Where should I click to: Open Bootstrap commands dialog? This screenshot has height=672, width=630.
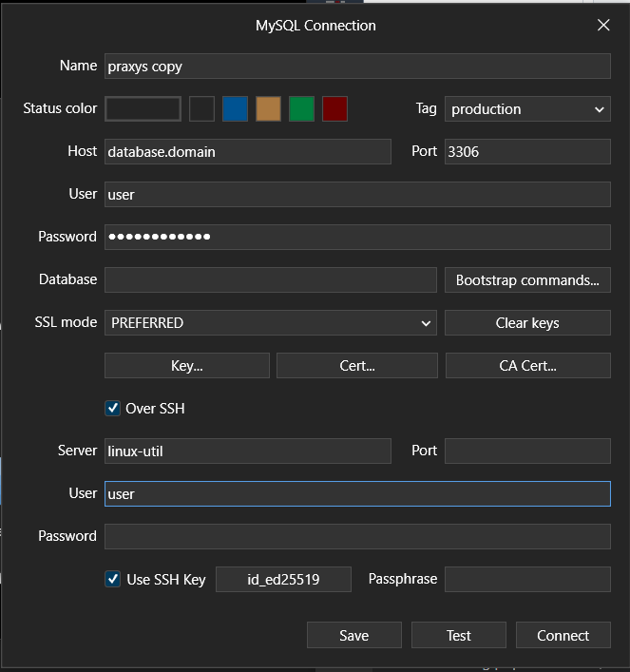click(527, 279)
